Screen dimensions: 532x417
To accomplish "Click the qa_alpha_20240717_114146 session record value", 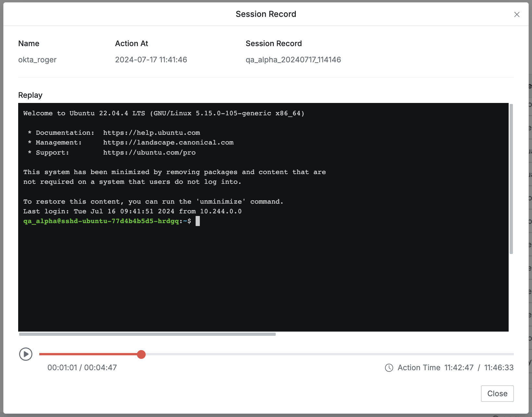I will pos(293,60).
